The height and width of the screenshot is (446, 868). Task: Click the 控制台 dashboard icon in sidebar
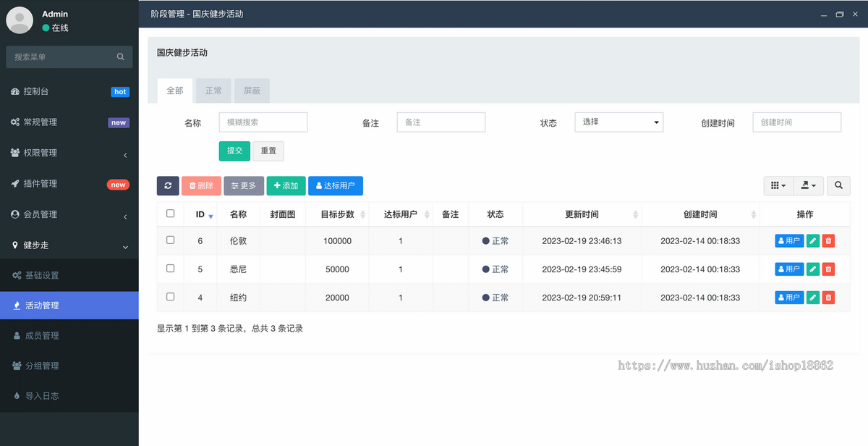16,91
